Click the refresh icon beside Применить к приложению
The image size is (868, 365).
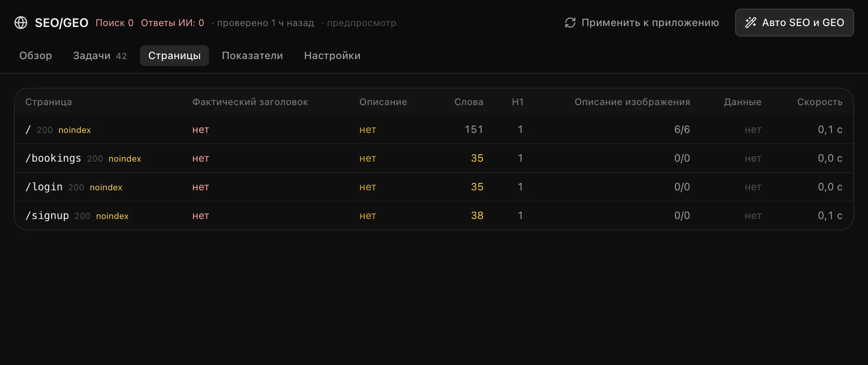[570, 23]
